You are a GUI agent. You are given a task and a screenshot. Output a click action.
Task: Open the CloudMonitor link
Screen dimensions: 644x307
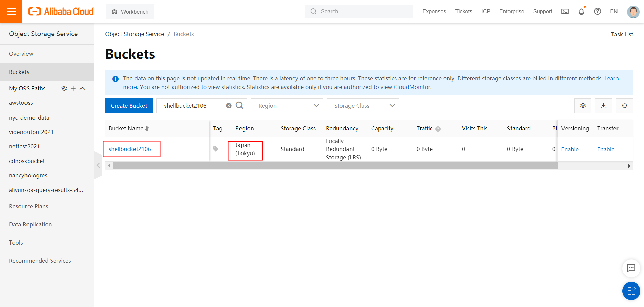[x=412, y=87]
